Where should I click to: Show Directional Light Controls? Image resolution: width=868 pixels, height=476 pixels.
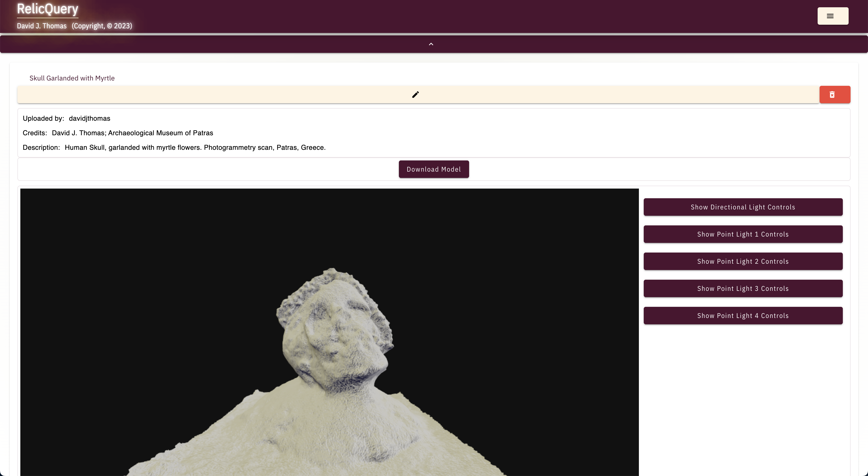(x=743, y=207)
